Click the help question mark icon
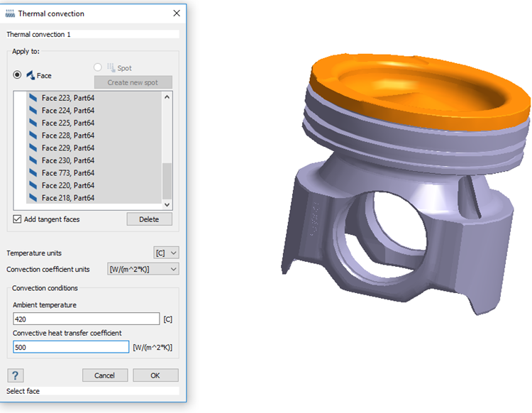 pos(15,375)
